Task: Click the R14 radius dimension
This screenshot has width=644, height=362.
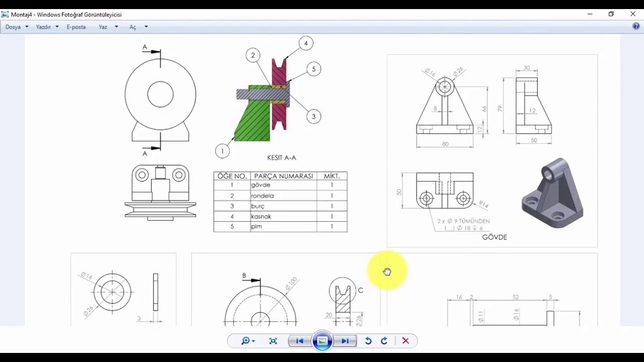Action: click(483, 204)
